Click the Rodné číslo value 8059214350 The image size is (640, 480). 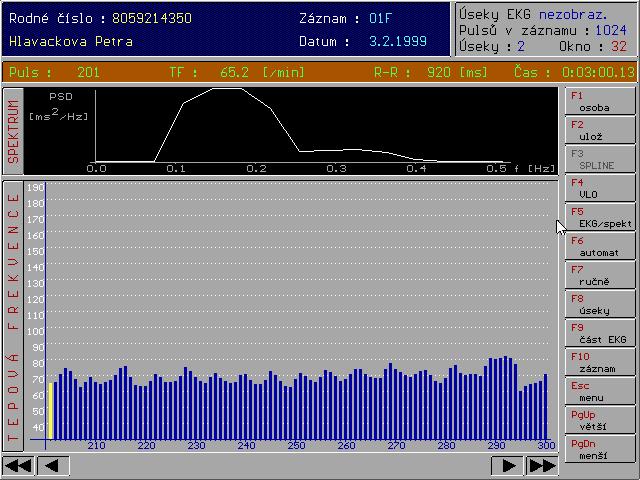coord(152,18)
